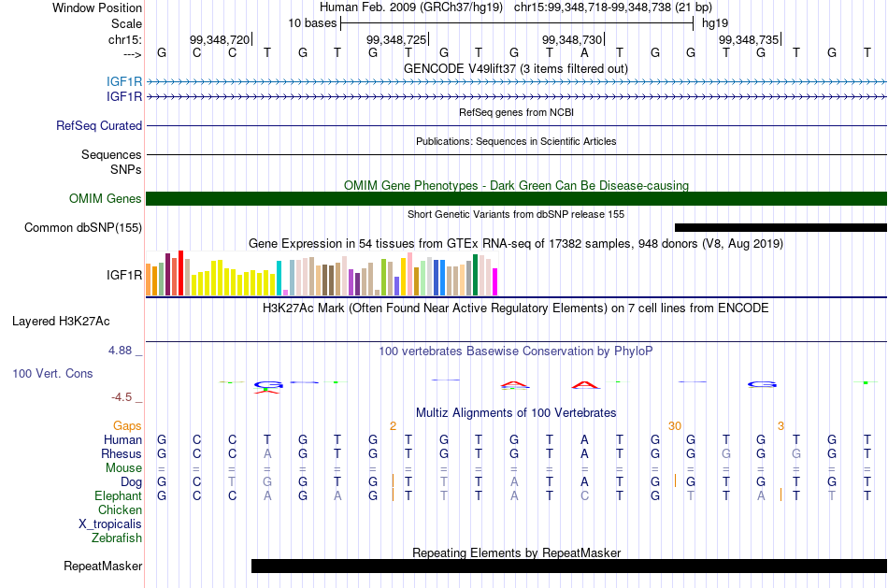
Task: Click the Layered H3K27Ac track label
Action: click(61, 322)
